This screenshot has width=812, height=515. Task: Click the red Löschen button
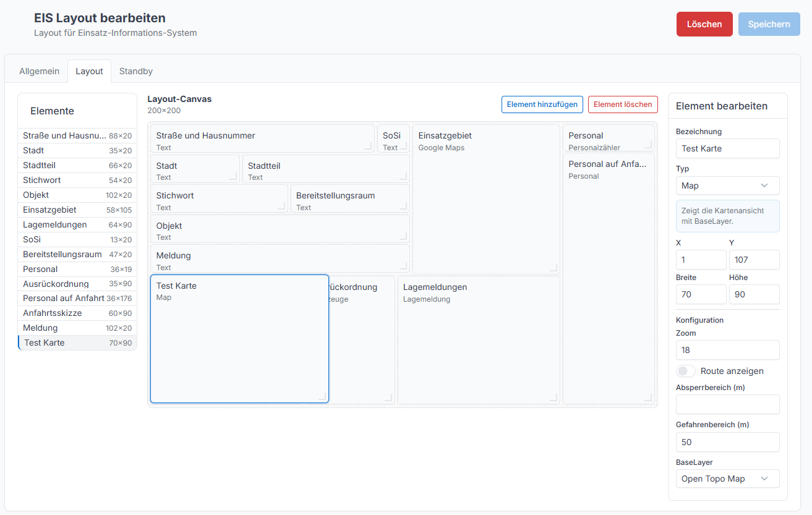[704, 24]
